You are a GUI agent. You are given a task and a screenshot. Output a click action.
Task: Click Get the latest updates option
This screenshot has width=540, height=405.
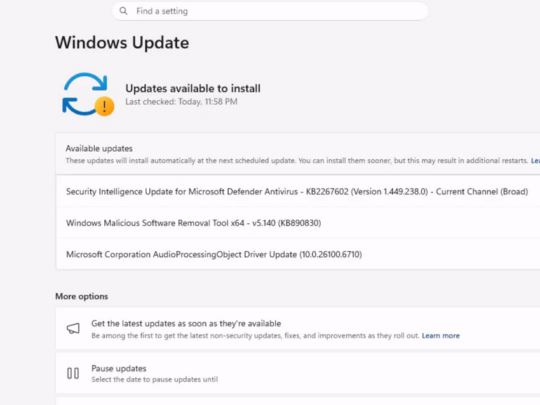298,329
